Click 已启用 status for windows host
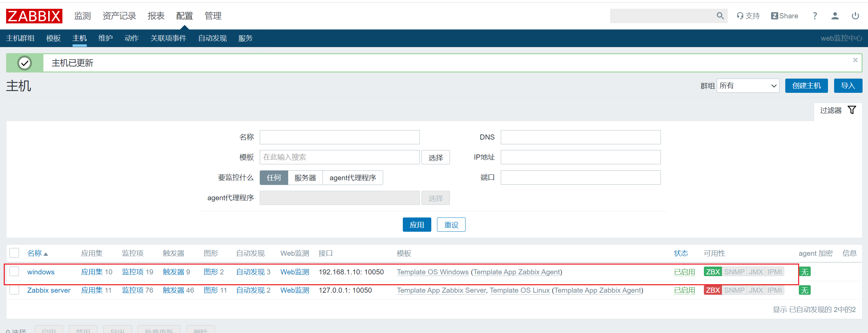 coord(685,272)
